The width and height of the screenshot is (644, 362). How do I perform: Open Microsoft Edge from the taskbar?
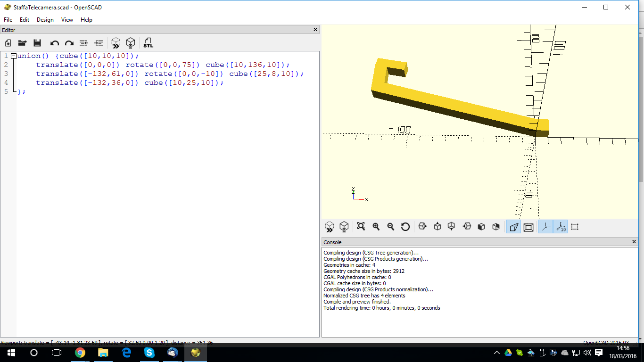pyautogui.click(x=126, y=353)
